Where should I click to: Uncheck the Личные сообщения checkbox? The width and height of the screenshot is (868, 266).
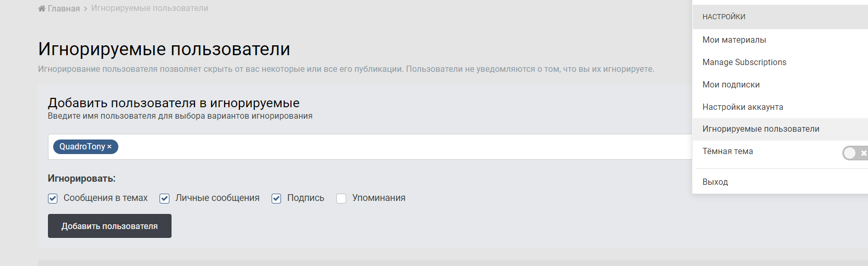[165, 198]
